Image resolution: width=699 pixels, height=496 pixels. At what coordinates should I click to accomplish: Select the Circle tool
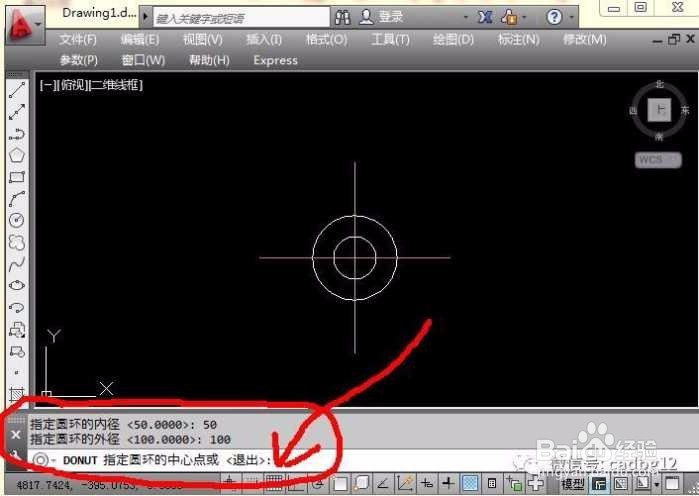tap(17, 220)
